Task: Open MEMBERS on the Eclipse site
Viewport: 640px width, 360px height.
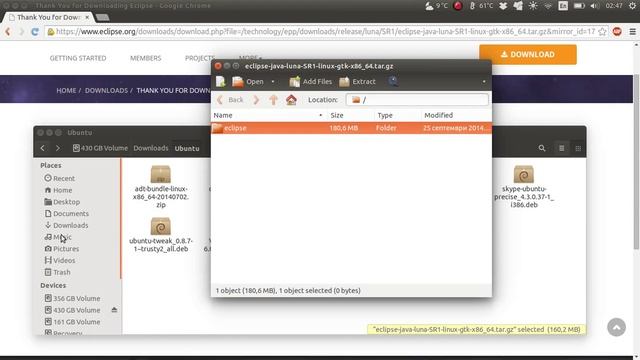Action: point(146,58)
